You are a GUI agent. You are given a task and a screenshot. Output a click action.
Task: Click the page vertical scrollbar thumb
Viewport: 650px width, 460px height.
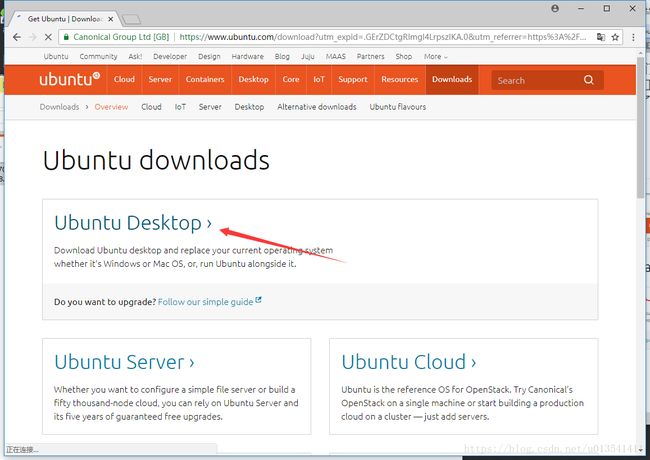coord(640,126)
